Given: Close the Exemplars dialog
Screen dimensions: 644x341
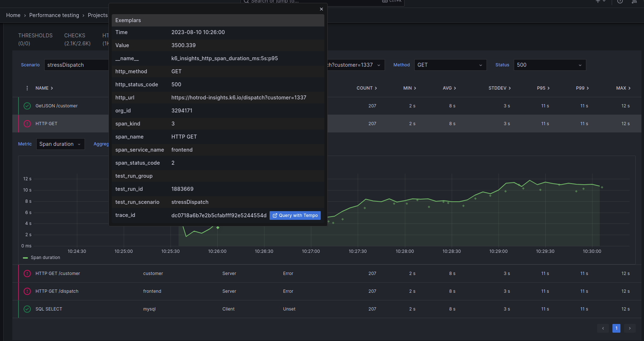Looking at the screenshot, I should point(321,9).
